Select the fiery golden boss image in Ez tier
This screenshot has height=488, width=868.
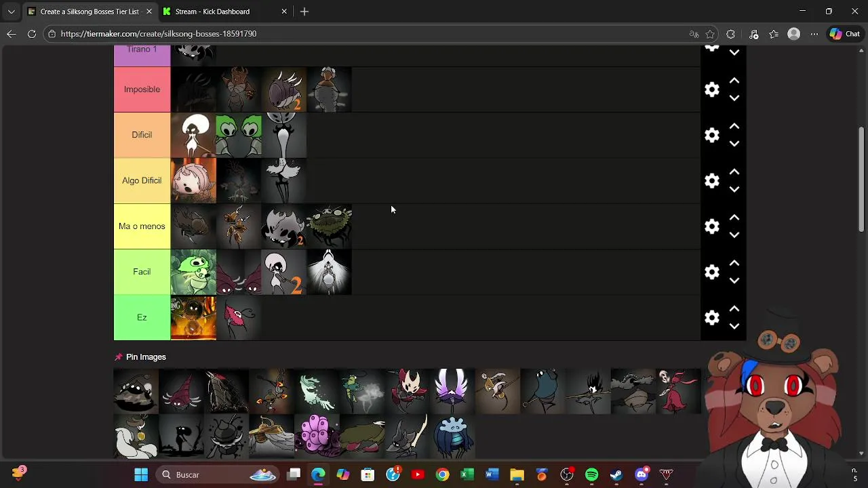click(193, 317)
